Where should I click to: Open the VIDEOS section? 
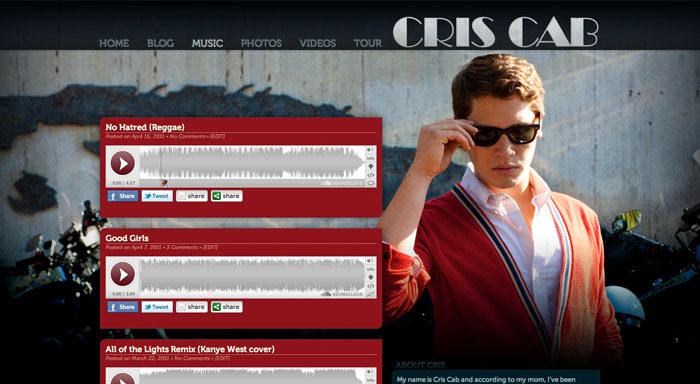click(317, 43)
